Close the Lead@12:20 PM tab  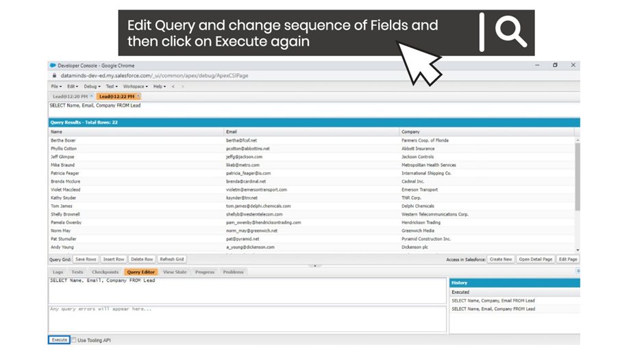(x=91, y=96)
